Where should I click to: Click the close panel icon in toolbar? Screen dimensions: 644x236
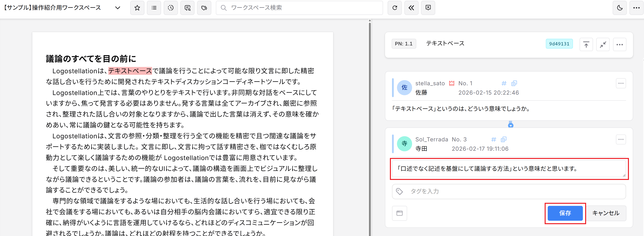[x=428, y=8]
